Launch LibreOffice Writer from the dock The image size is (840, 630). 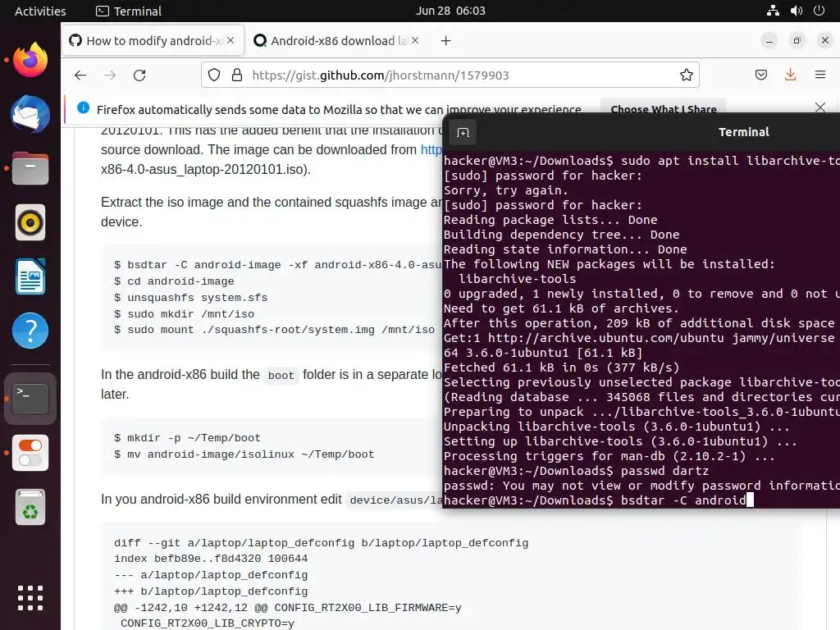point(30,276)
